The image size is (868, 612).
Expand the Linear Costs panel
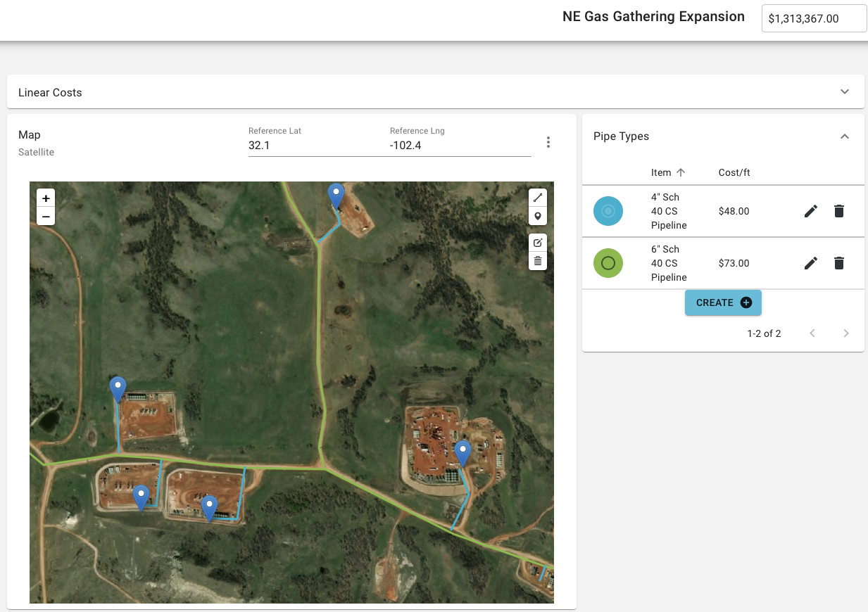[845, 92]
